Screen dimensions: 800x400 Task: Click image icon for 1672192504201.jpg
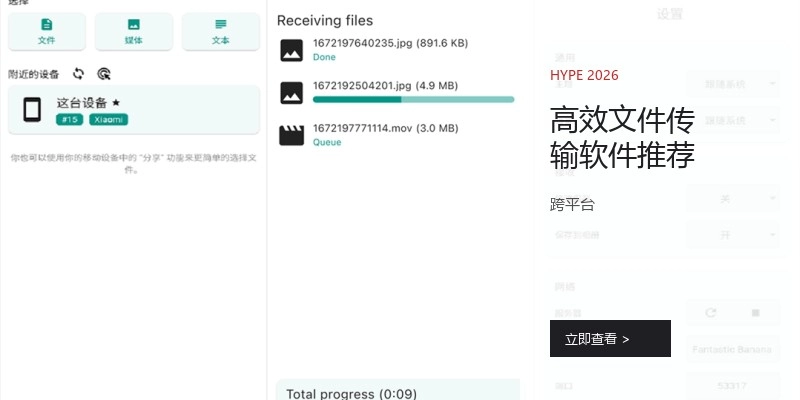coord(291,93)
